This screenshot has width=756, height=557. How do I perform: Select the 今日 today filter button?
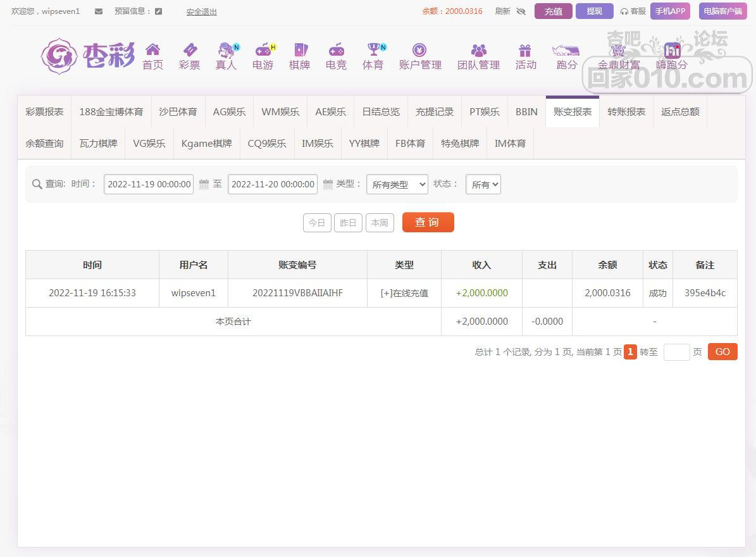click(317, 223)
